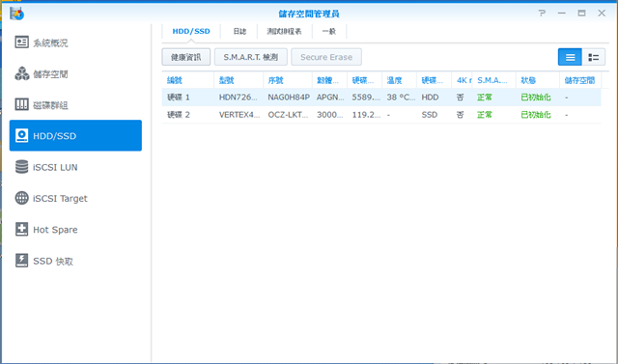This screenshot has width=618, height=364.
Task: Open the iSCSI Target globe icon
Action: (21, 198)
